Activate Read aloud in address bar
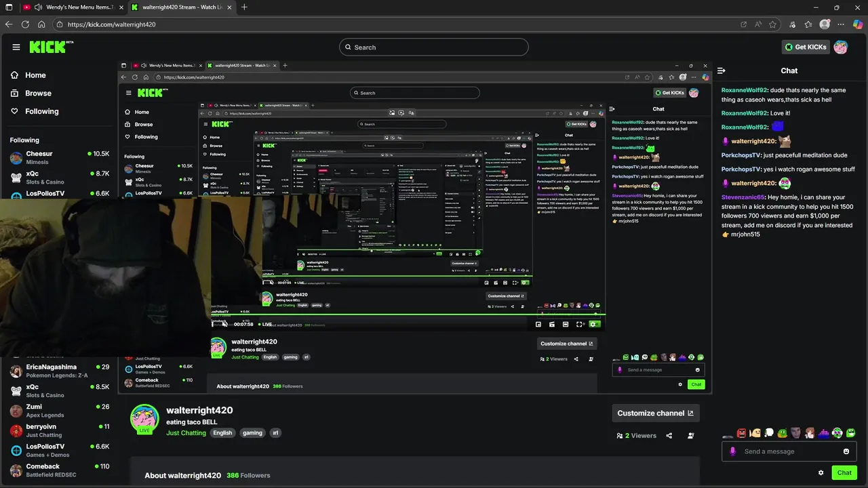Screen dimensions: 868x488 758,24
